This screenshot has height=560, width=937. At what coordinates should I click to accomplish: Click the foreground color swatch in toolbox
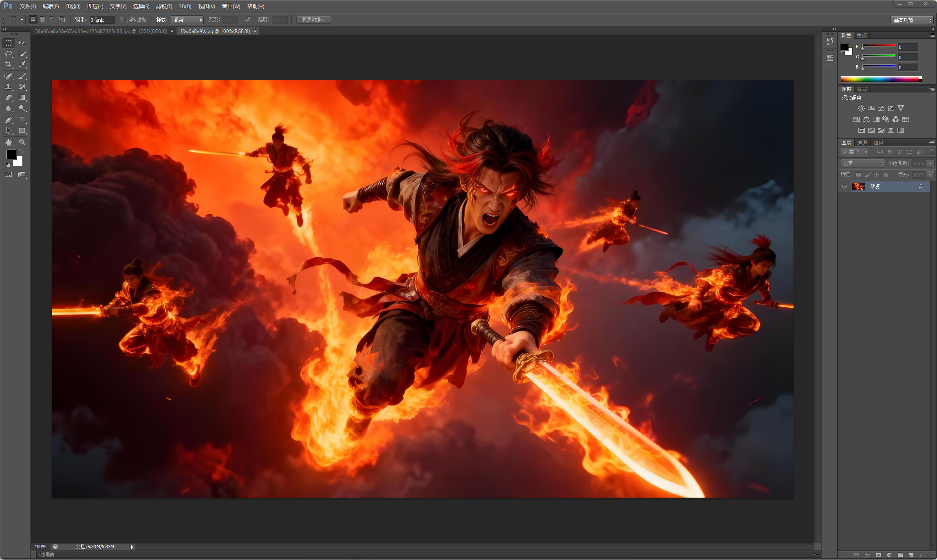[x=11, y=154]
